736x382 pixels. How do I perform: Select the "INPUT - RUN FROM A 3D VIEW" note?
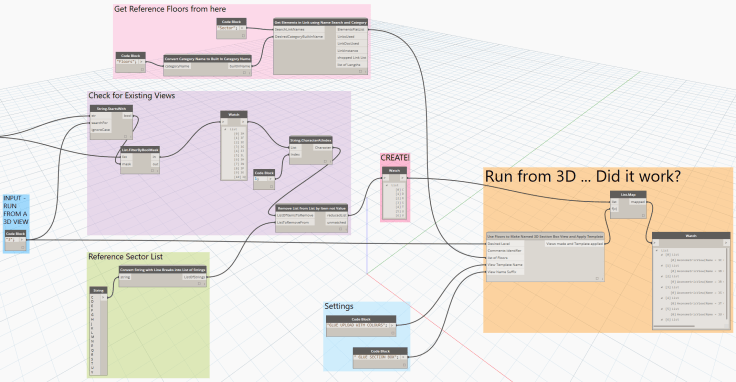16,210
